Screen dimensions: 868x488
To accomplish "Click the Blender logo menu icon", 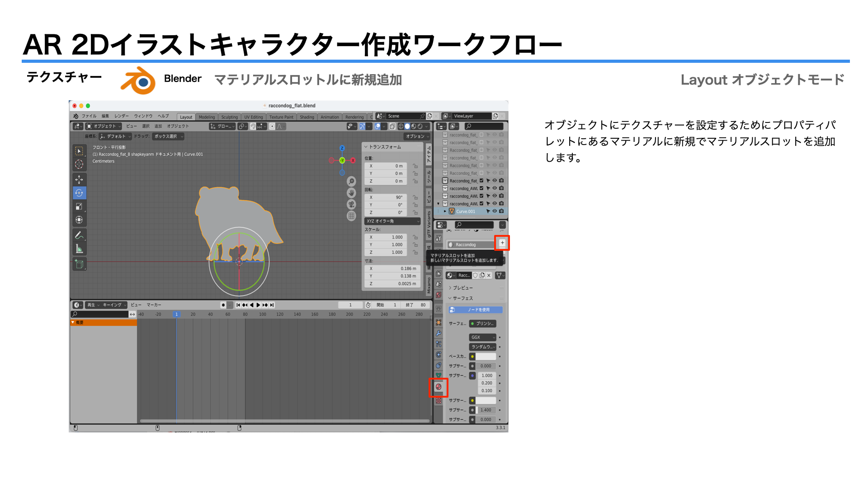I will pos(76,116).
